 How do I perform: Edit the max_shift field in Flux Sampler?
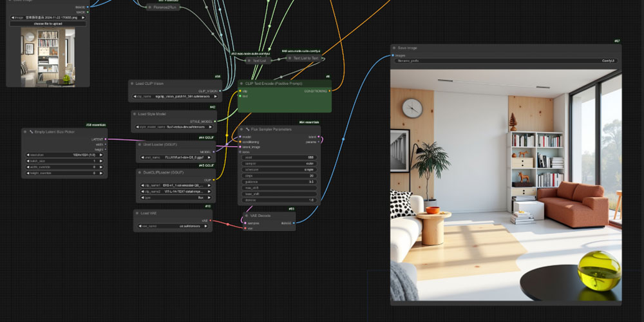(x=279, y=187)
